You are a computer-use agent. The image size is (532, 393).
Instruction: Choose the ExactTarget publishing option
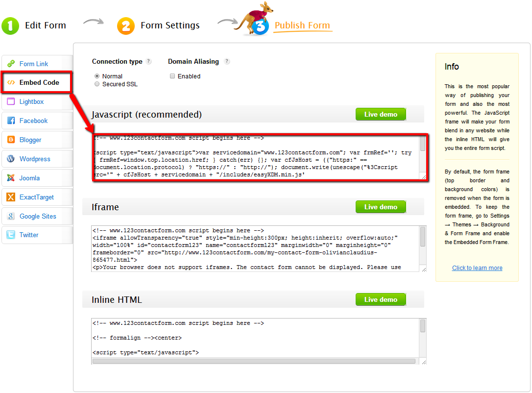pyautogui.click(x=37, y=197)
